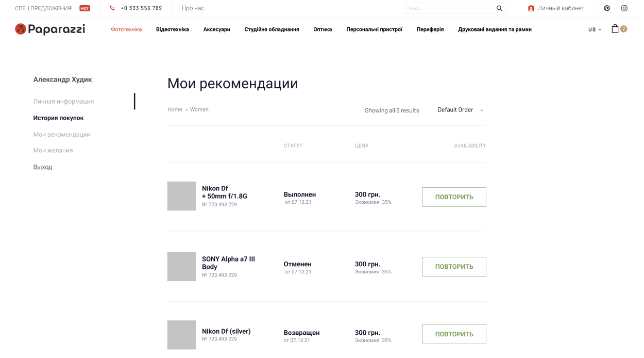Click the search input field
The height and width of the screenshot is (358, 644).
click(448, 8)
